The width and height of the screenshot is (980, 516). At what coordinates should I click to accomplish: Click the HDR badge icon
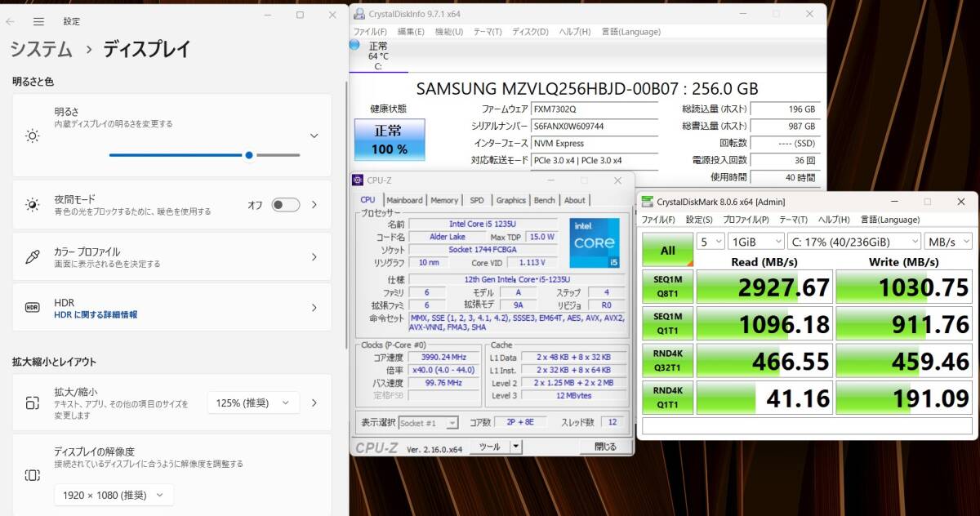tap(32, 308)
